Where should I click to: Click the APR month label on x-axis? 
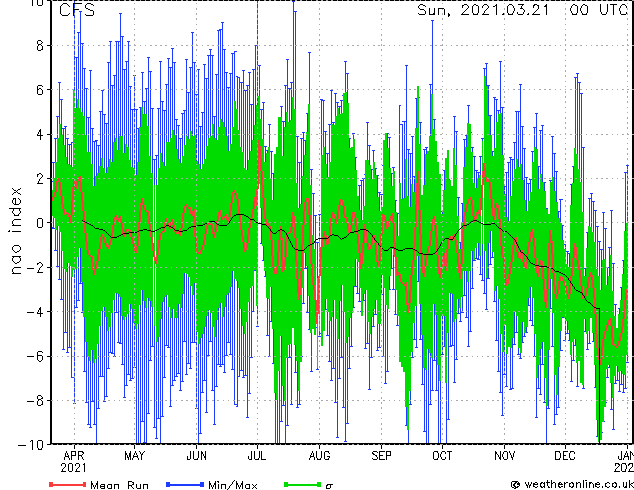(x=74, y=456)
